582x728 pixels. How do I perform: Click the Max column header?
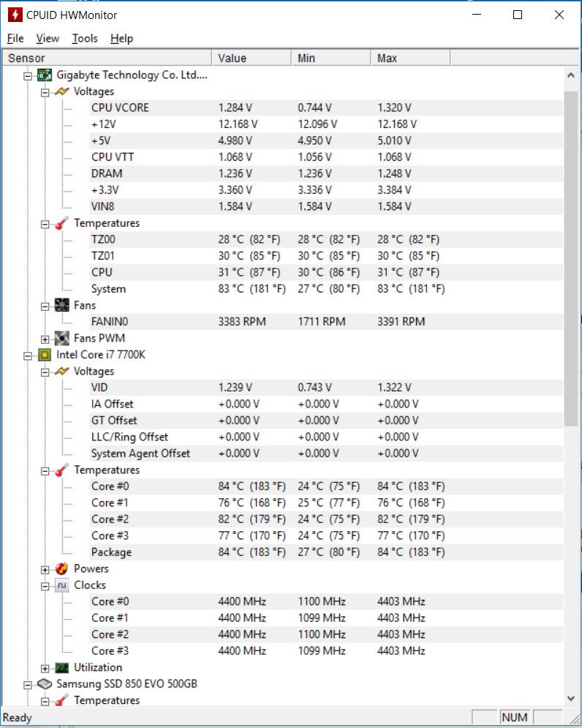point(410,58)
